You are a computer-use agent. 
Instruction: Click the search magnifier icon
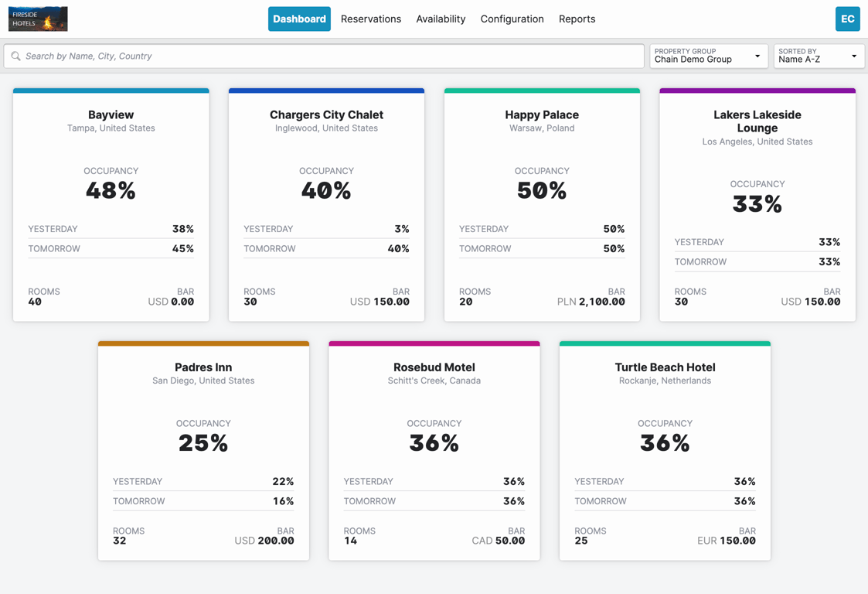coord(15,56)
